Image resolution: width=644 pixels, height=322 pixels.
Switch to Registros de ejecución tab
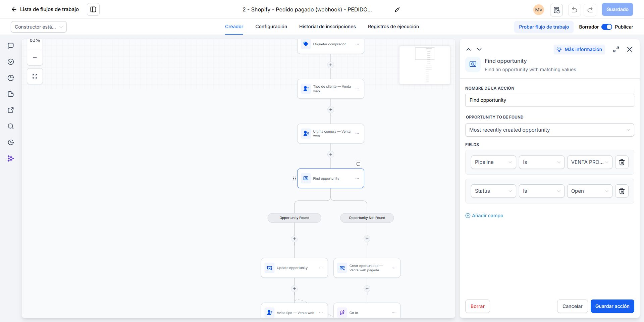click(x=393, y=27)
